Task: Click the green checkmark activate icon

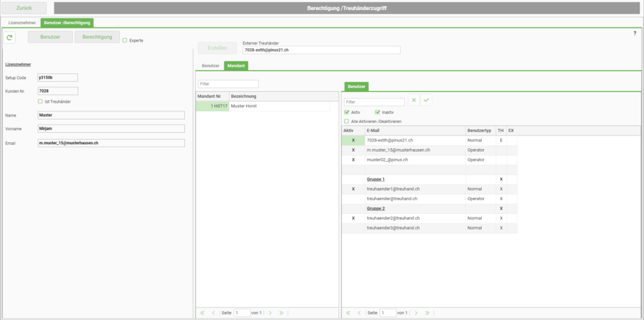Action: tap(426, 100)
